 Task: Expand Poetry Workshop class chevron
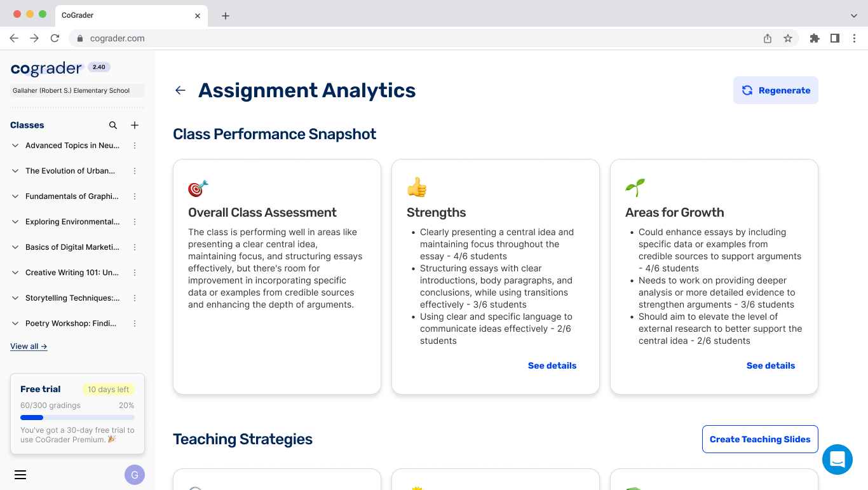point(15,323)
